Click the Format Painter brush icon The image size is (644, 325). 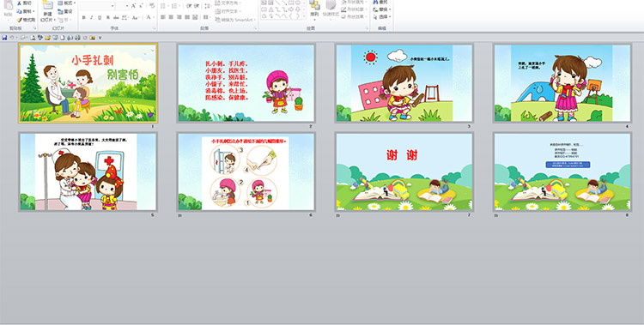(x=19, y=20)
